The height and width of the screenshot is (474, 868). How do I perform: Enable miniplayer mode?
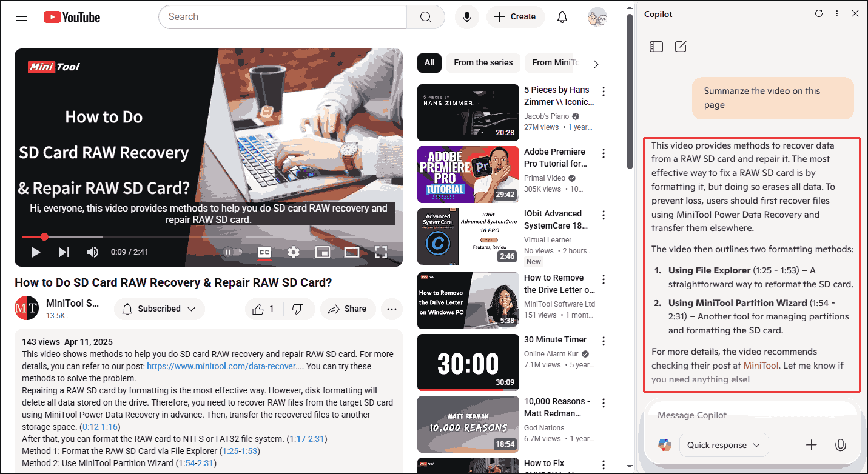pos(323,252)
